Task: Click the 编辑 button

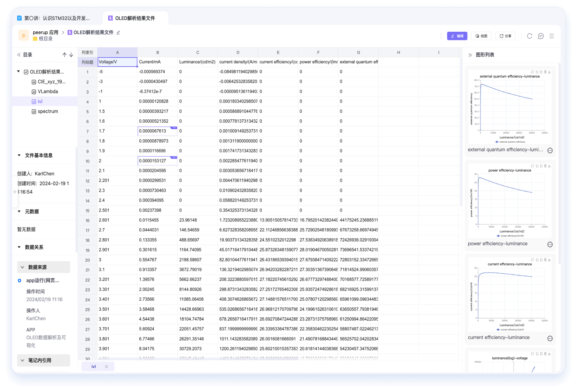Action: coord(457,36)
